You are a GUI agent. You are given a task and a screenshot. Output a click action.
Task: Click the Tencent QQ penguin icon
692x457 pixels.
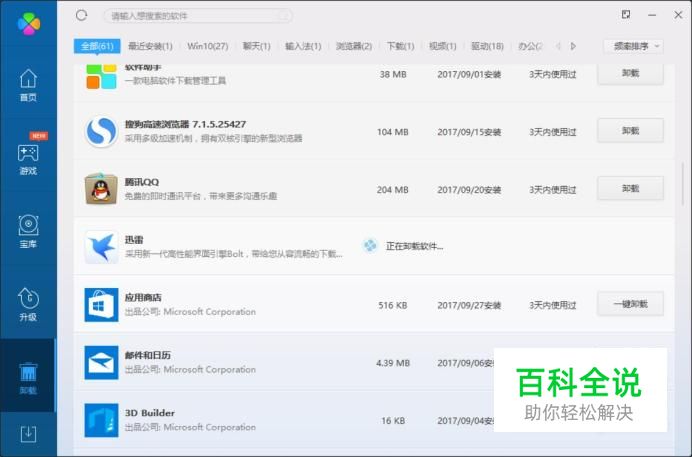(101, 189)
